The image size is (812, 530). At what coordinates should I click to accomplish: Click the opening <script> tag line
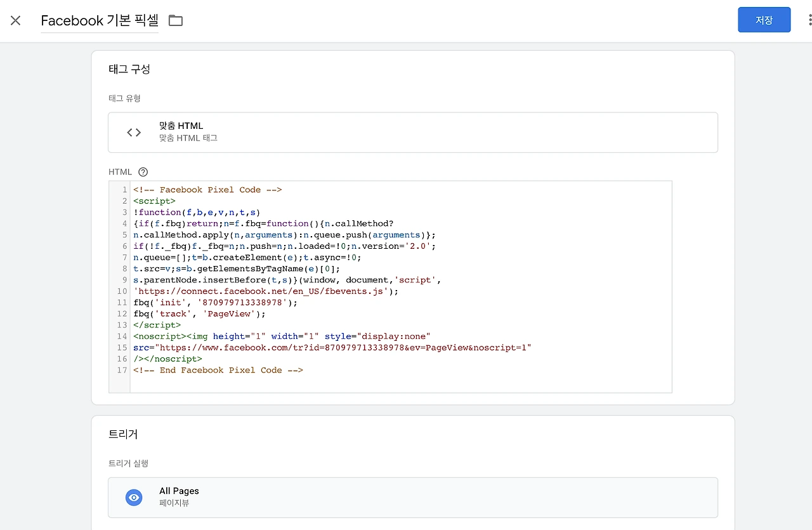click(x=154, y=201)
